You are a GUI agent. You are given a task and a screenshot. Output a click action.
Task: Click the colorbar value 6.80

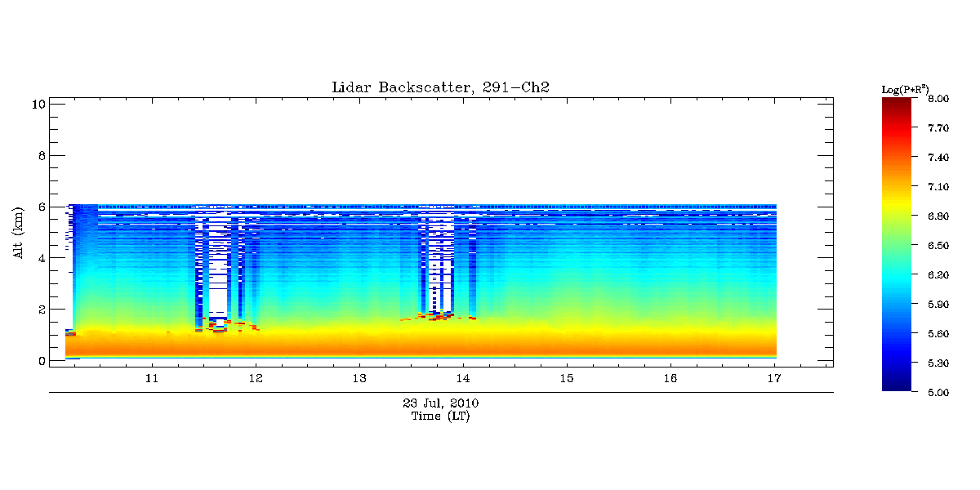coord(938,216)
